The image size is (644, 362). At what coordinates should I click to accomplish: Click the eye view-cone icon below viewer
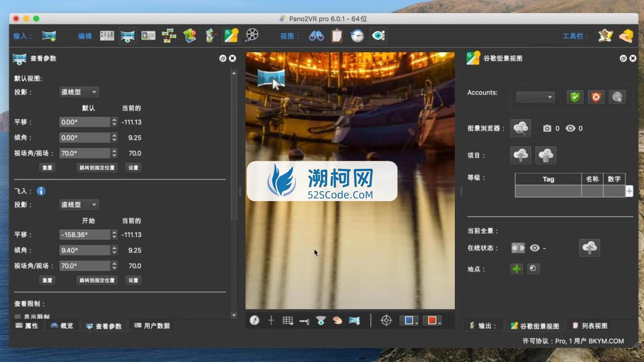coord(321,320)
